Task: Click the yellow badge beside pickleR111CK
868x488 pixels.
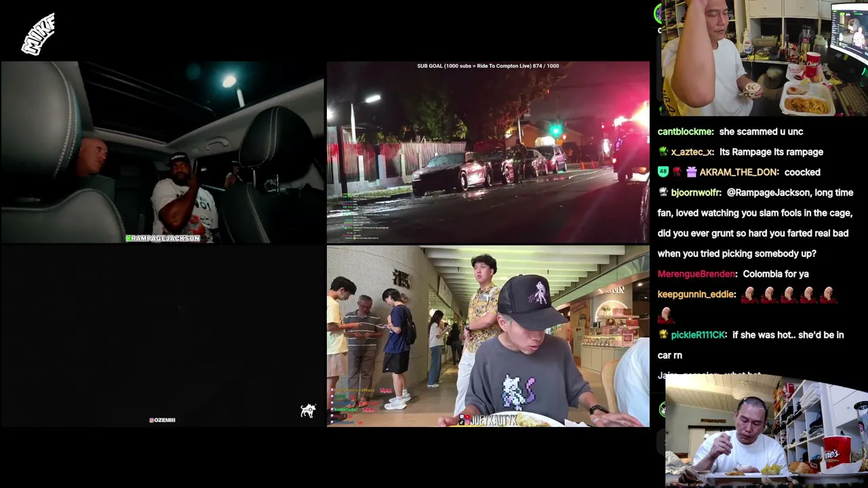Action: coord(663,335)
